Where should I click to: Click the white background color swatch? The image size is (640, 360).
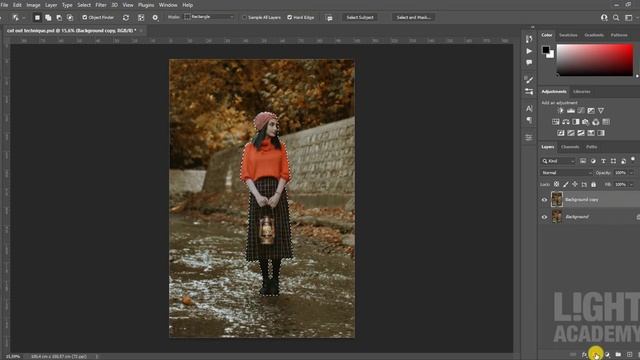551,55
